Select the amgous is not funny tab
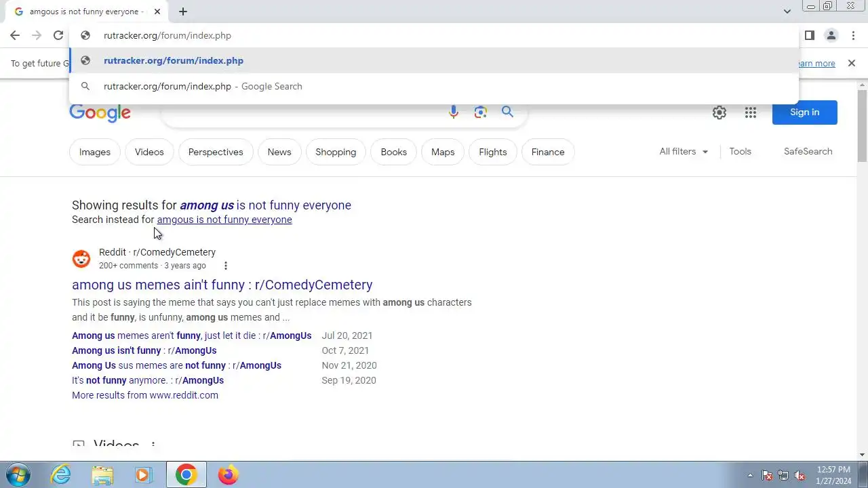The width and height of the screenshot is (868, 488). [85, 12]
